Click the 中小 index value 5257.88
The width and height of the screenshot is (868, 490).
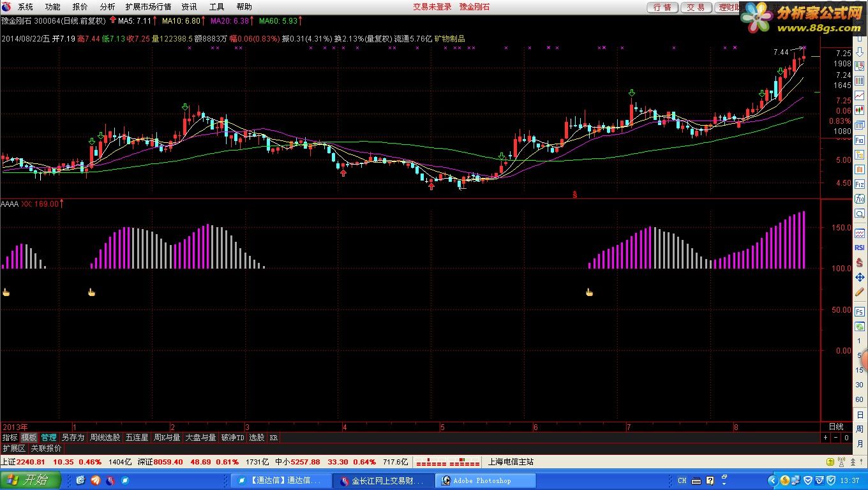point(305,462)
